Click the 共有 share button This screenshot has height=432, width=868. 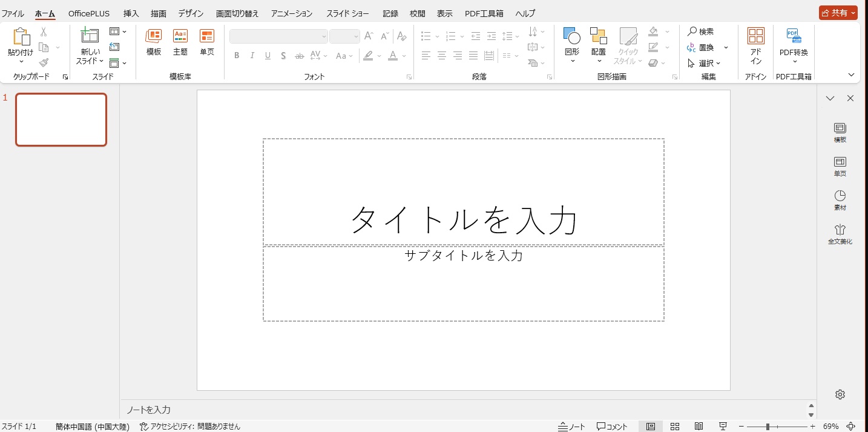click(838, 13)
